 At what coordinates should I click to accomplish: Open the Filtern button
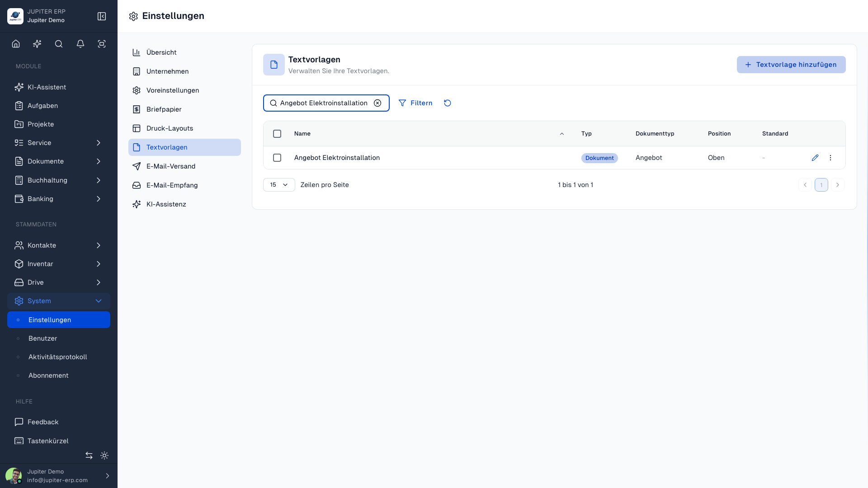coord(415,103)
